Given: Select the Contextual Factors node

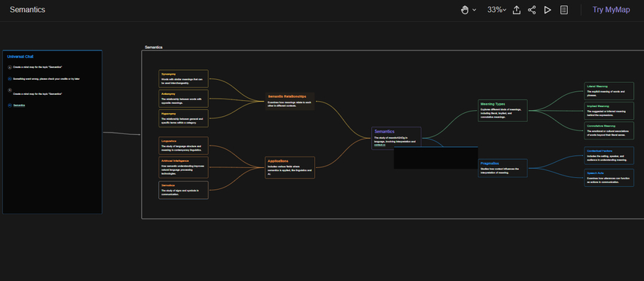Looking at the screenshot, I should tap(609, 156).
